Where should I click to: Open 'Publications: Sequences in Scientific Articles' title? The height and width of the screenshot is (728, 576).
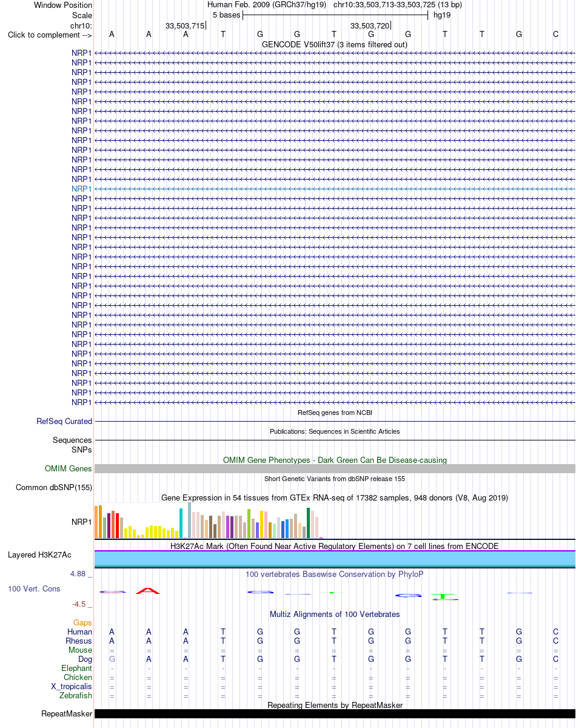click(x=335, y=431)
